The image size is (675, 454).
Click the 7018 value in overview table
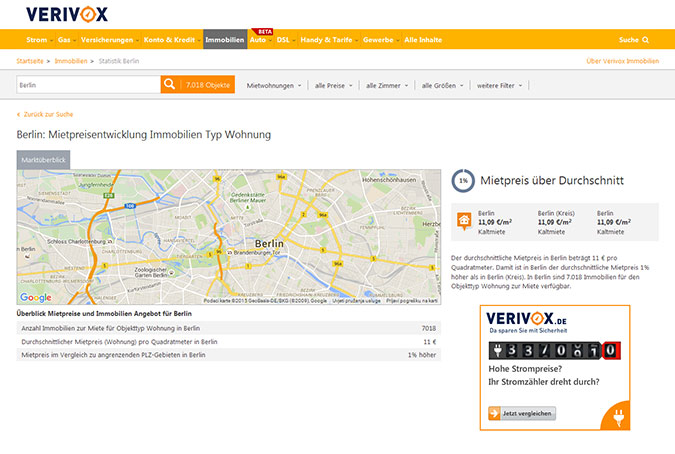pos(429,328)
